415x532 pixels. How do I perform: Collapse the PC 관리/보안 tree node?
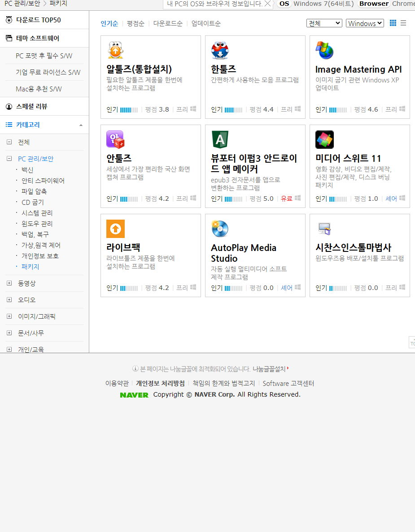tap(9, 159)
